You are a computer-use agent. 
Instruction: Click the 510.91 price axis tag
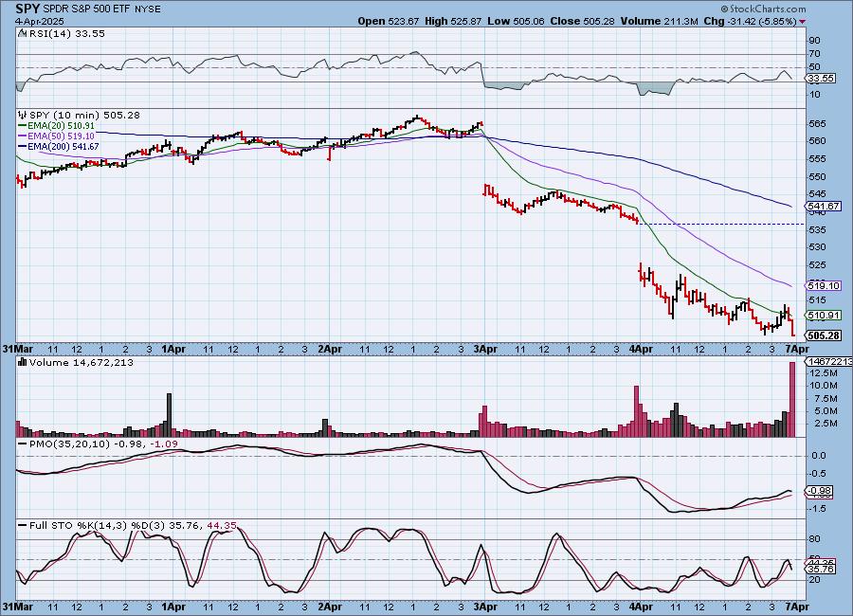click(823, 315)
